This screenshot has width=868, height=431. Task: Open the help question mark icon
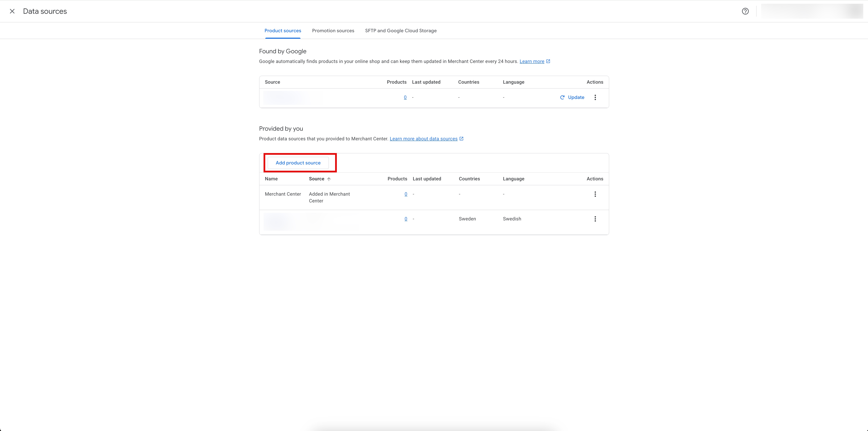(745, 11)
